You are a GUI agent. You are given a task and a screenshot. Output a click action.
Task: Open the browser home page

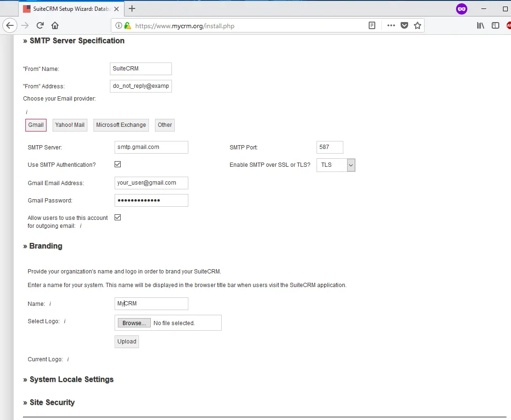pyautogui.click(x=55, y=25)
